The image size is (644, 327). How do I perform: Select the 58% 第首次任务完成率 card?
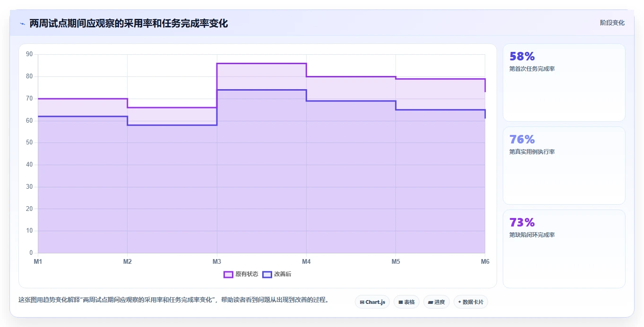click(564, 83)
